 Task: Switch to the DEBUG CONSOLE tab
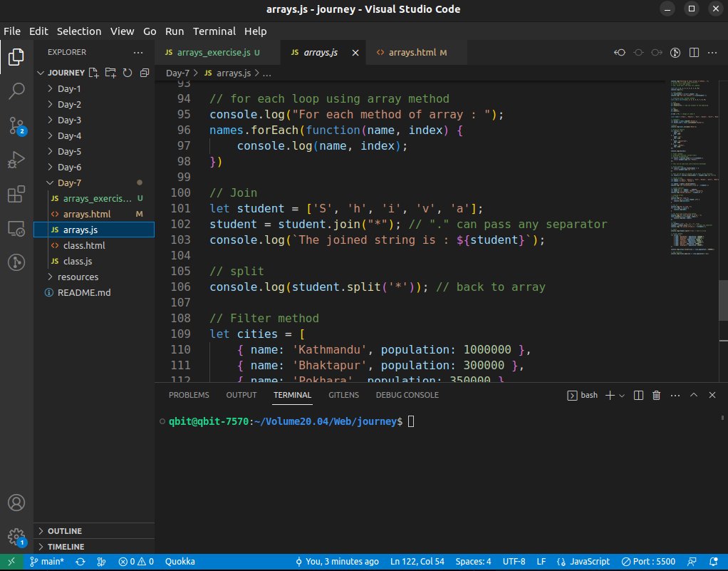[407, 395]
